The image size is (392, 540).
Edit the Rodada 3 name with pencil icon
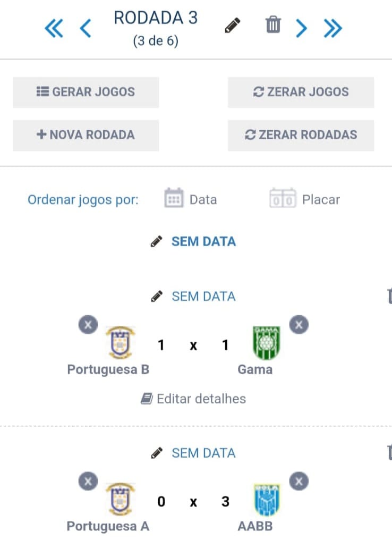(x=232, y=26)
